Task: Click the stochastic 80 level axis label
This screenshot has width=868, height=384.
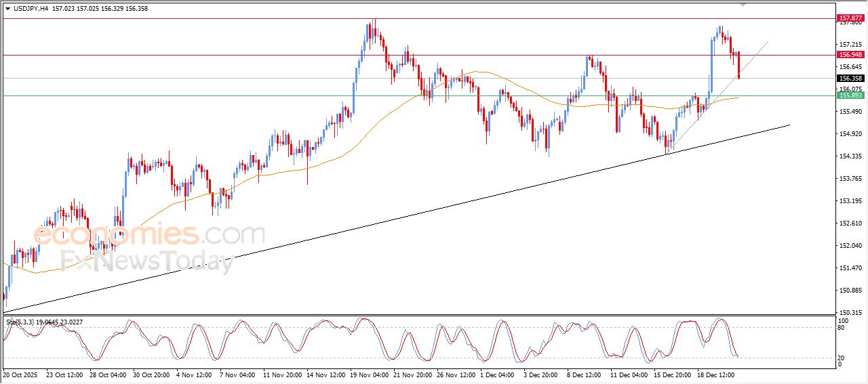Action: tap(843, 328)
